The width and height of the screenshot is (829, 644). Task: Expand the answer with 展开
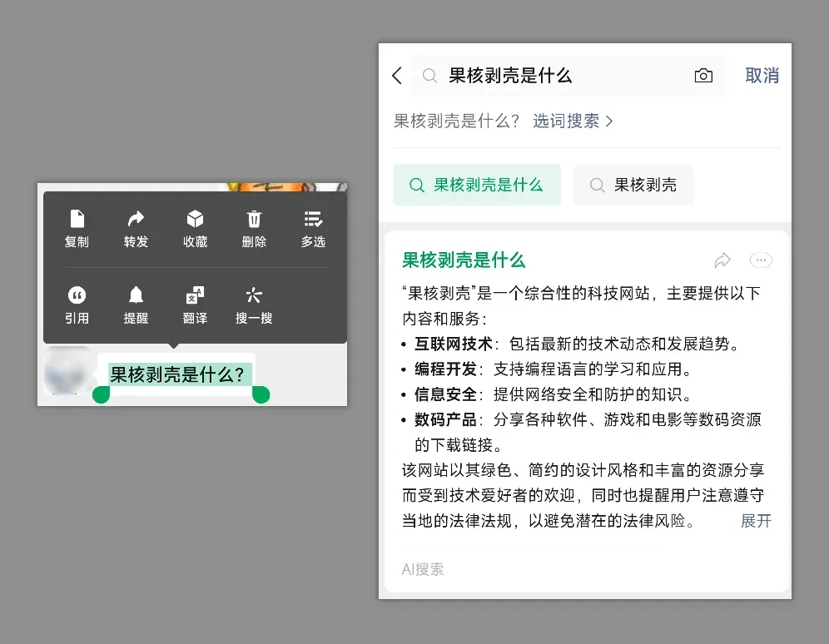point(756,521)
